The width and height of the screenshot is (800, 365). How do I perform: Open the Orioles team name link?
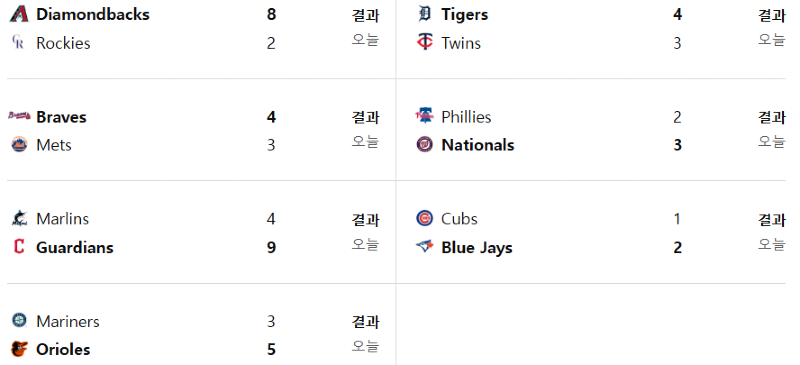tap(63, 350)
